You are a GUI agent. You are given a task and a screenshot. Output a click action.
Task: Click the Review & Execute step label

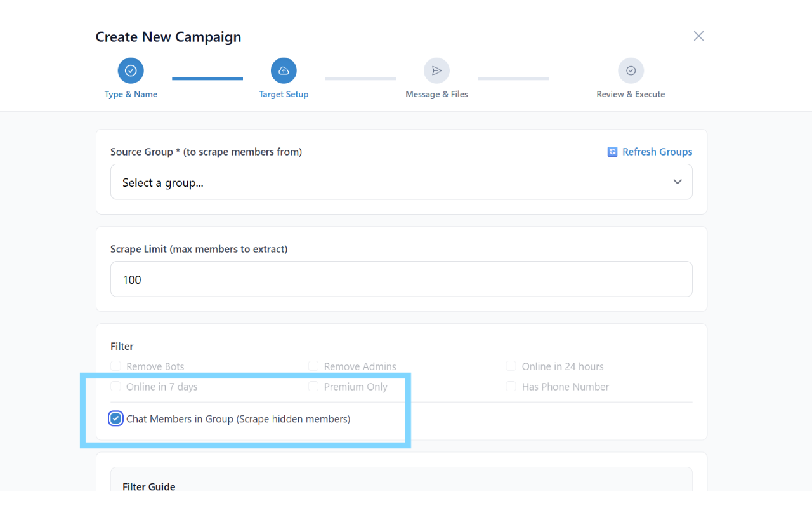point(631,94)
